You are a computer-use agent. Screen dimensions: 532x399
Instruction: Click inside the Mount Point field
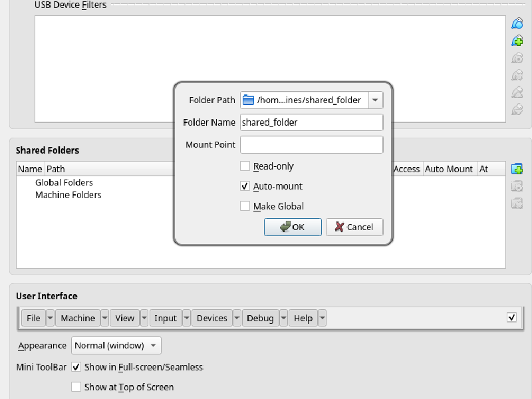(311, 144)
